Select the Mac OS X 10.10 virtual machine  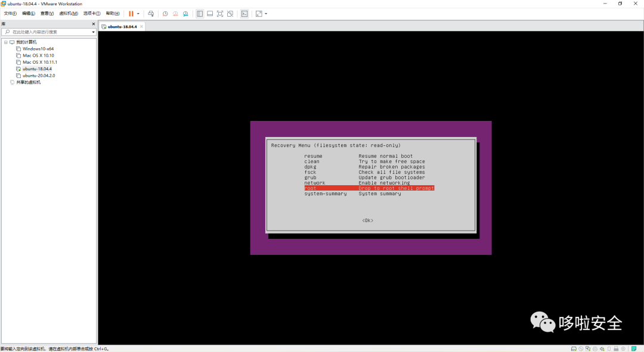coord(39,55)
